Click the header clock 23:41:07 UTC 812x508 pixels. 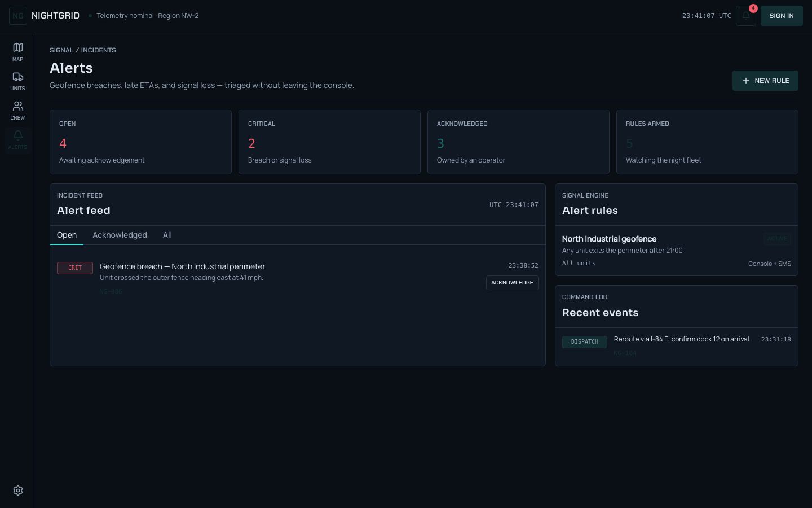tap(707, 16)
